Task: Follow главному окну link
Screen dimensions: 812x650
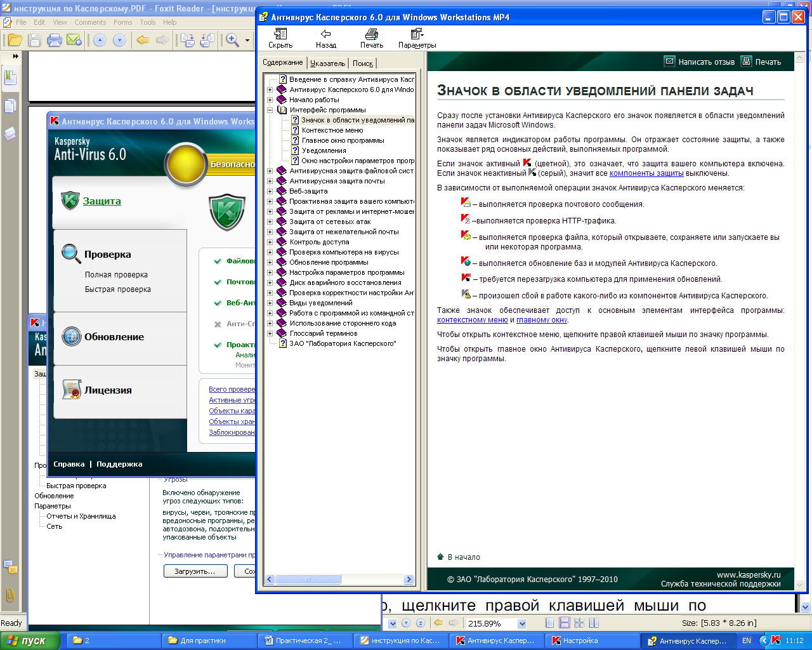Action: tap(542, 320)
